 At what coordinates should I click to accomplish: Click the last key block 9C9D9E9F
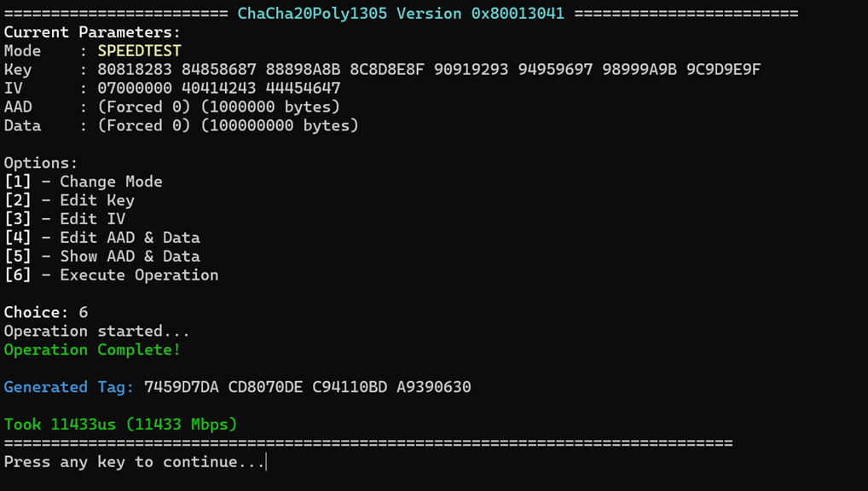point(724,70)
